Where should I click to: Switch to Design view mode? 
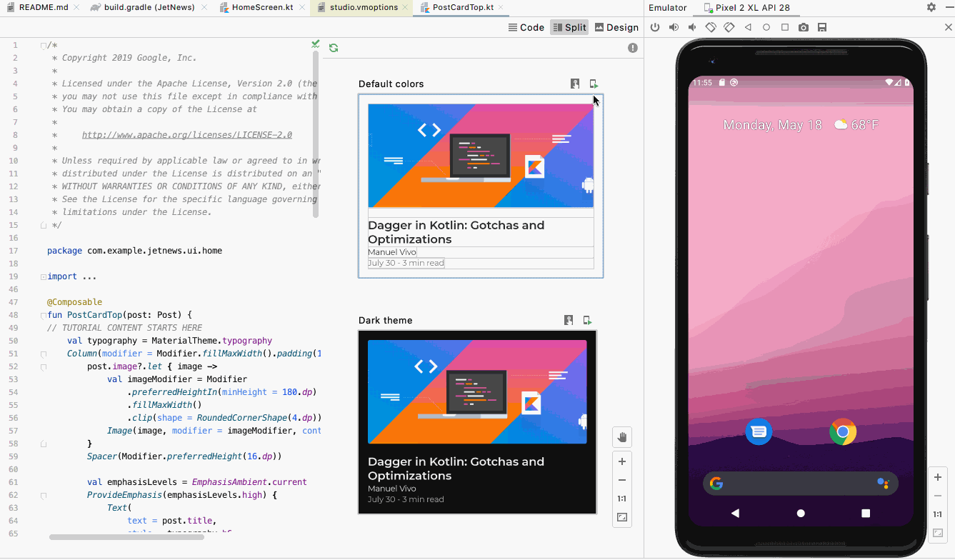616,27
